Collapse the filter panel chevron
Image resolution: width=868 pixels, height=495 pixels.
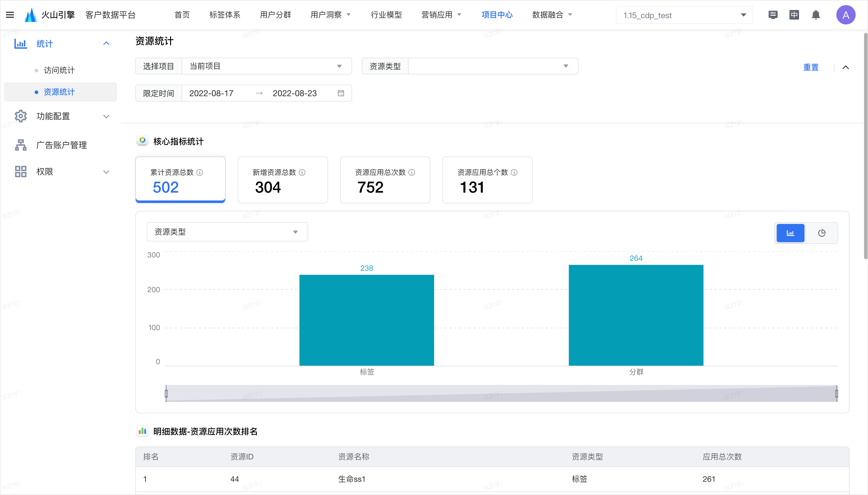click(846, 67)
